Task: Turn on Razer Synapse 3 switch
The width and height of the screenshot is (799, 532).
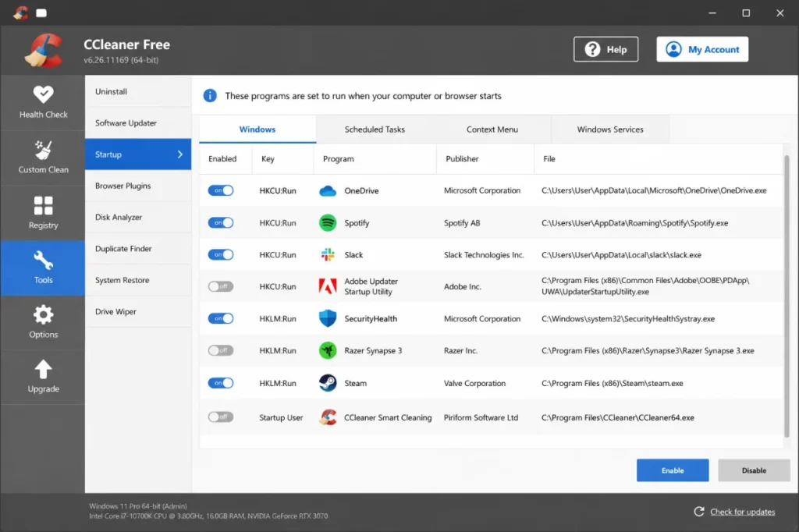Action: pos(221,350)
